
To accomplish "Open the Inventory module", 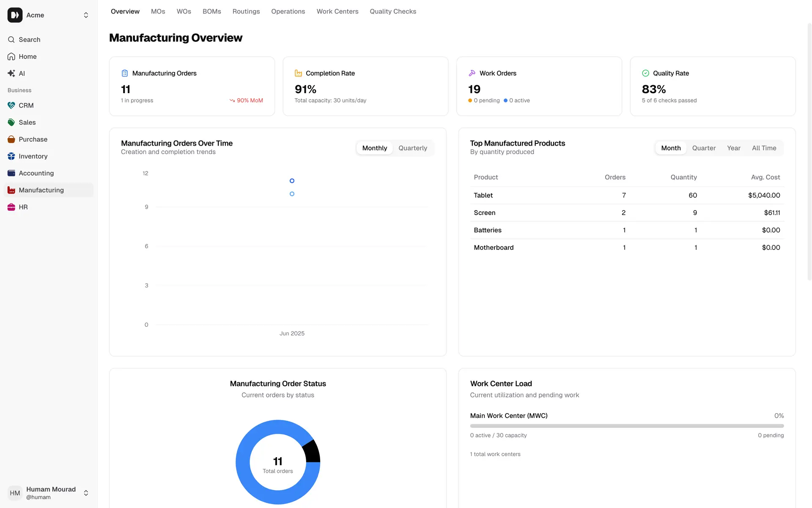I will pos(33,156).
